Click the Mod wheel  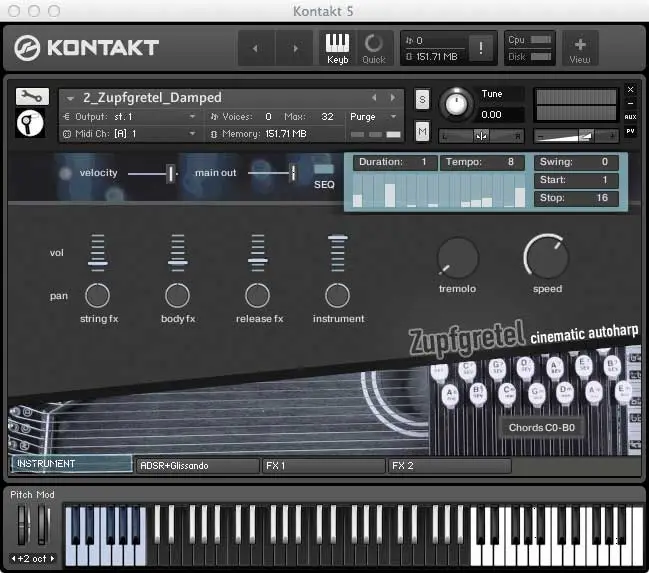pyautogui.click(x=43, y=525)
